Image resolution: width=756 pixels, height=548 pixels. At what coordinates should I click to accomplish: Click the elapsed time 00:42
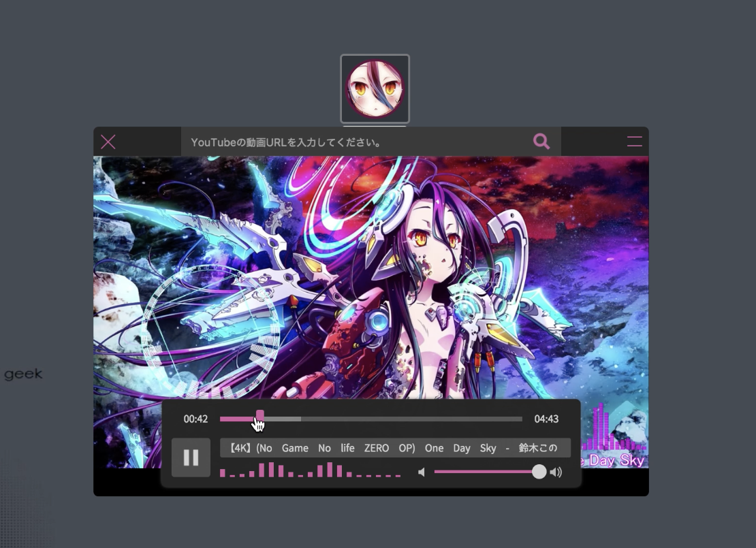(x=195, y=419)
